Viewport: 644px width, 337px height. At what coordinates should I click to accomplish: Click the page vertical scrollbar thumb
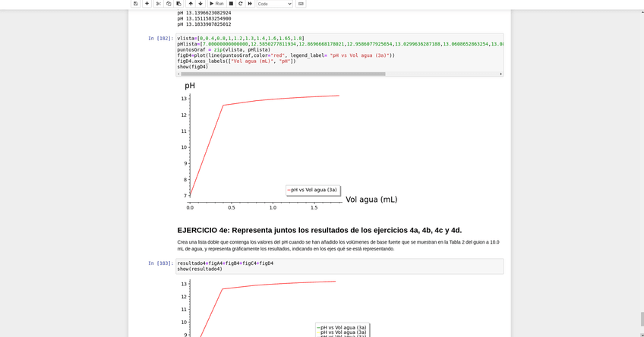(x=642, y=319)
